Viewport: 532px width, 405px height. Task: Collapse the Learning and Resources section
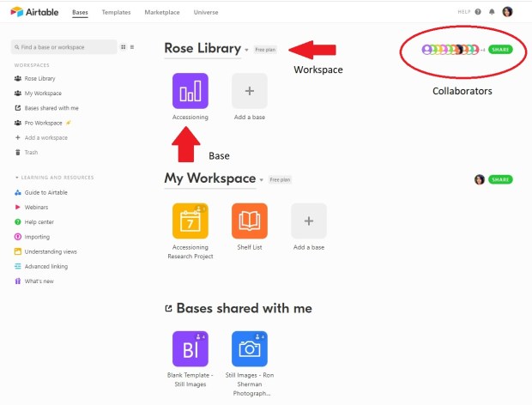[x=16, y=178]
